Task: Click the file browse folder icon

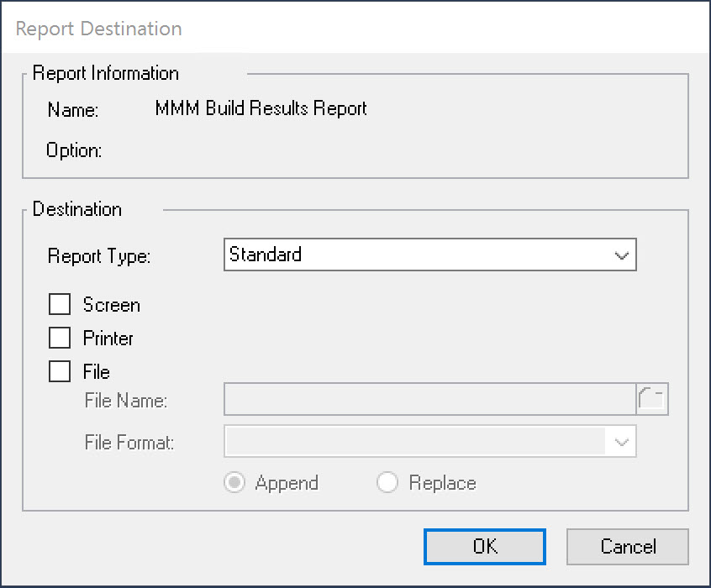Action: pos(652,400)
